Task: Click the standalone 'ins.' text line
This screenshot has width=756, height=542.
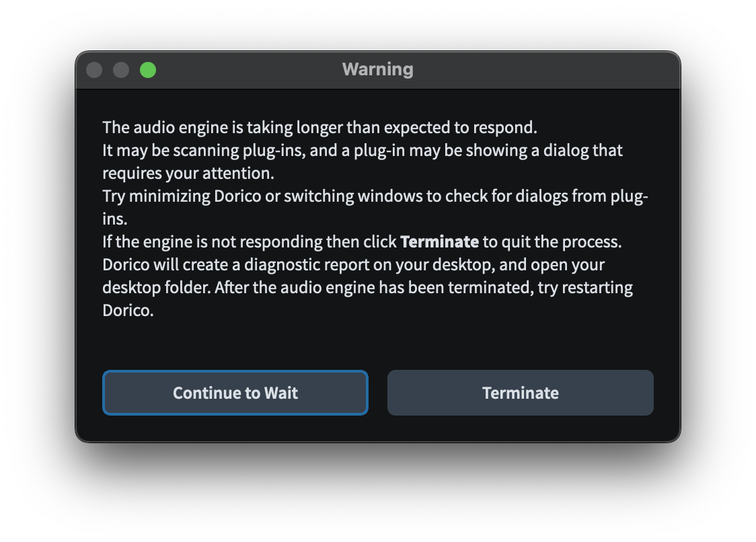Action: pyautogui.click(x=114, y=219)
